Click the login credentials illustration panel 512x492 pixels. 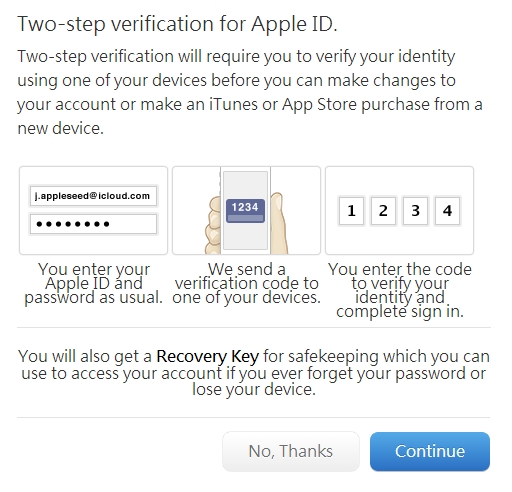93,210
